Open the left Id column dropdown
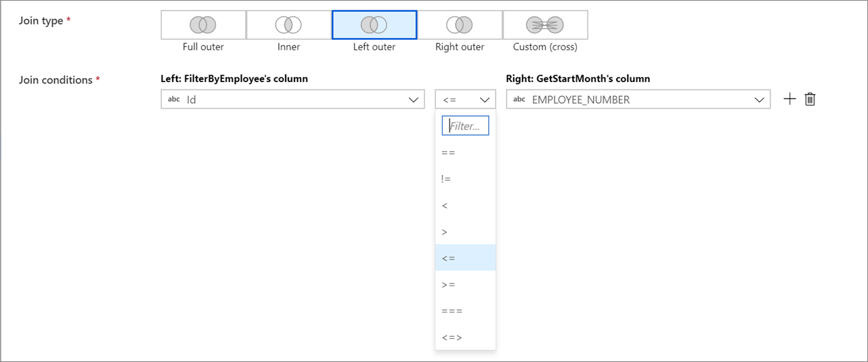Image resolution: width=868 pixels, height=362 pixels. click(292, 99)
